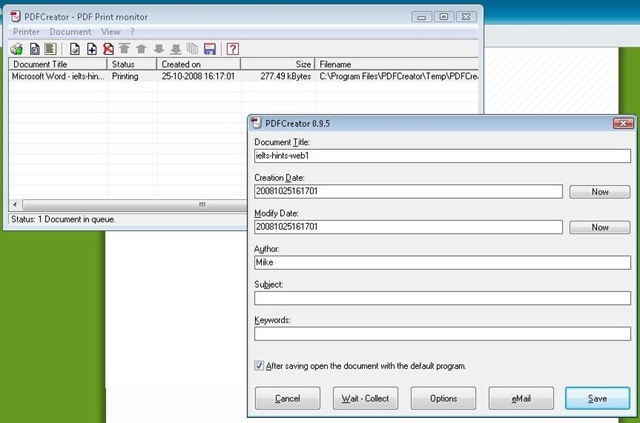The width and height of the screenshot is (640, 423).
Task: Click the blue floppy disk save icon
Action: click(x=210, y=49)
